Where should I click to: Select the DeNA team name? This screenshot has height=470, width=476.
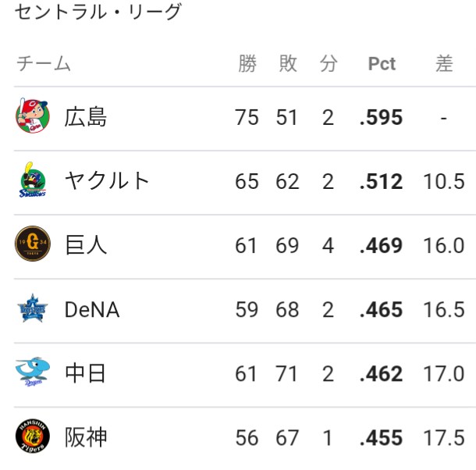[x=92, y=310]
